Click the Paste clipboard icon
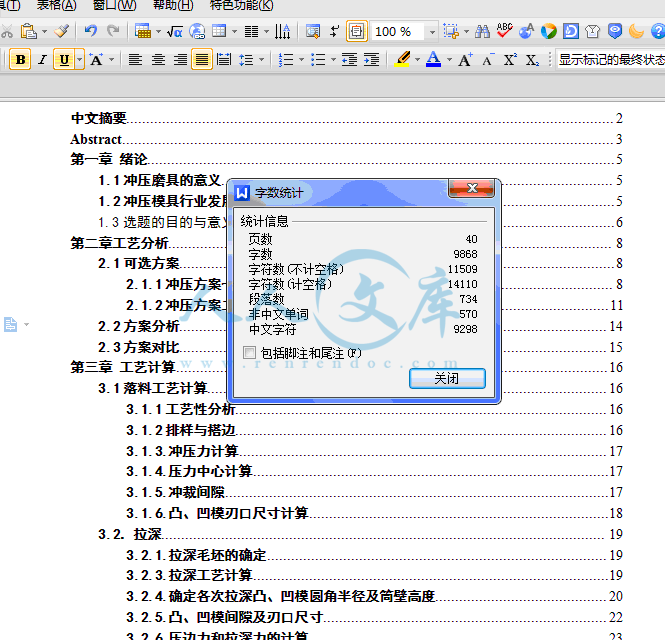Image resolution: width=665 pixels, height=640 pixels. pyautogui.click(x=28, y=31)
